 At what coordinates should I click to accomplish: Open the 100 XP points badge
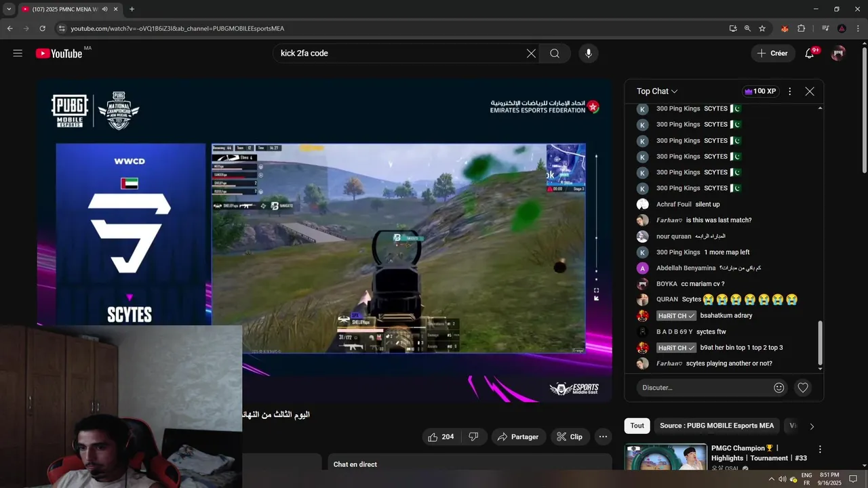click(x=760, y=91)
